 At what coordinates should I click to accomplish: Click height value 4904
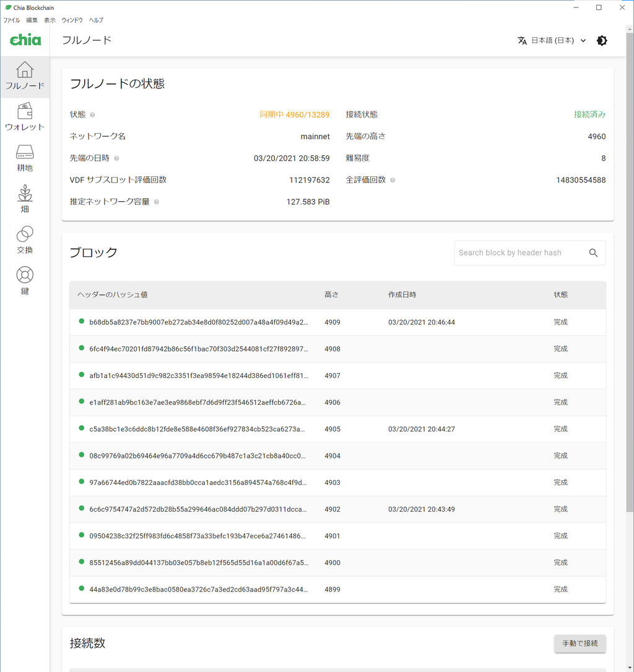pyautogui.click(x=332, y=456)
